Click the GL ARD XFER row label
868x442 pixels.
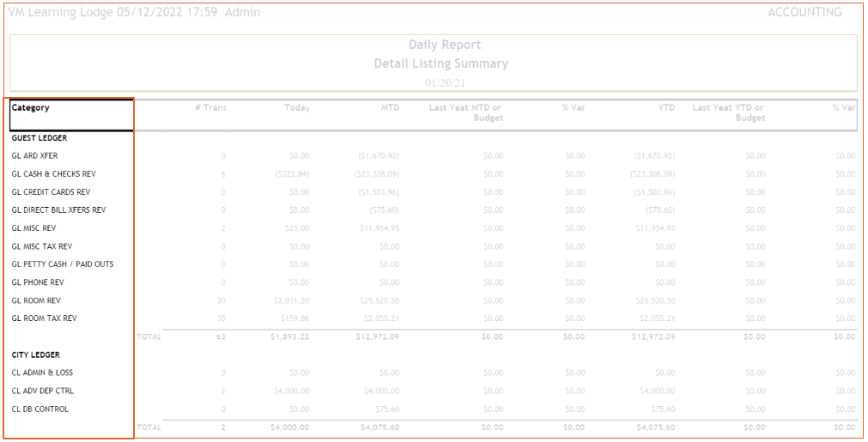(x=35, y=156)
